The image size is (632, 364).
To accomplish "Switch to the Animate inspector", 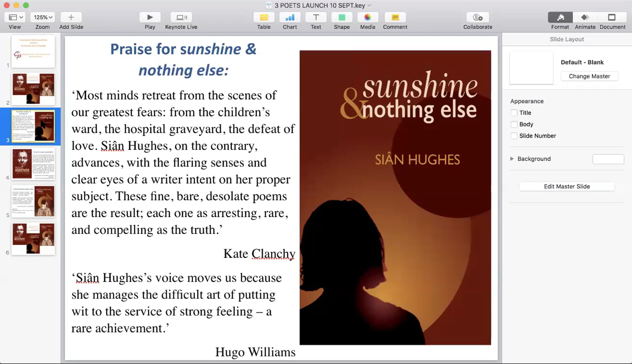I will (x=585, y=17).
